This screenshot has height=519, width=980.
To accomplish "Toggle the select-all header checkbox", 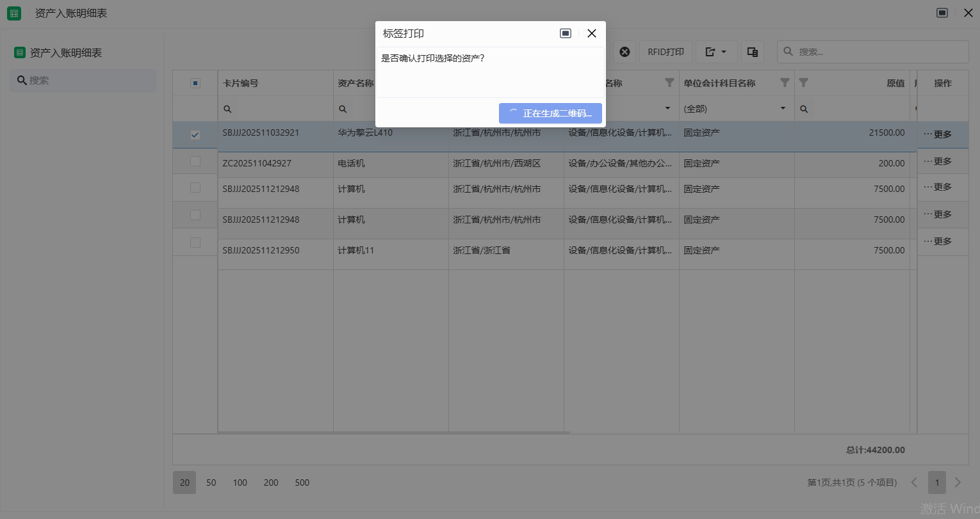I will 195,83.
